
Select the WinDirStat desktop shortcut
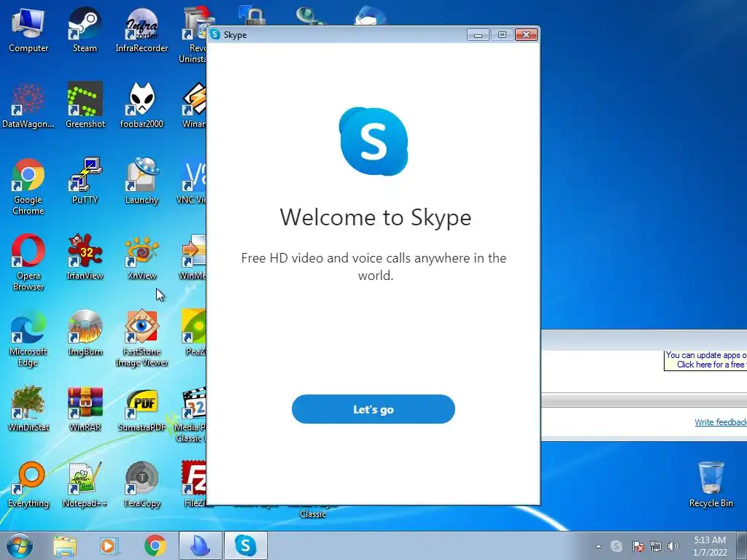click(x=28, y=408)
